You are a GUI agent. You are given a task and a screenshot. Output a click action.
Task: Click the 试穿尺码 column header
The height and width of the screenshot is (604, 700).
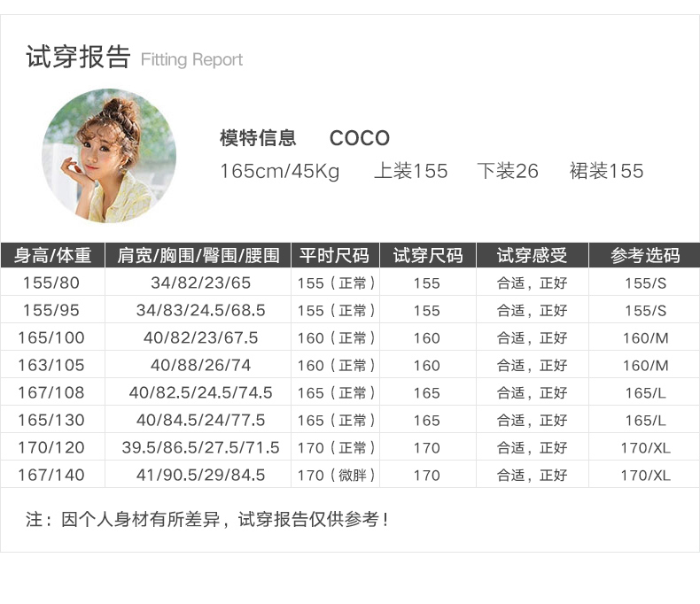(428, 255)
